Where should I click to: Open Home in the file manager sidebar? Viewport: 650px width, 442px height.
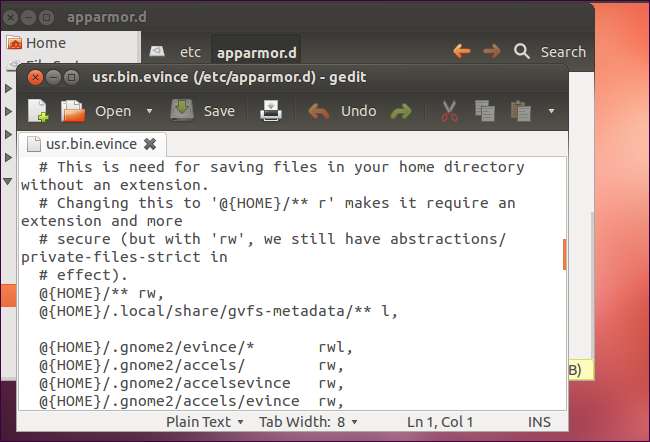[45, 43]
